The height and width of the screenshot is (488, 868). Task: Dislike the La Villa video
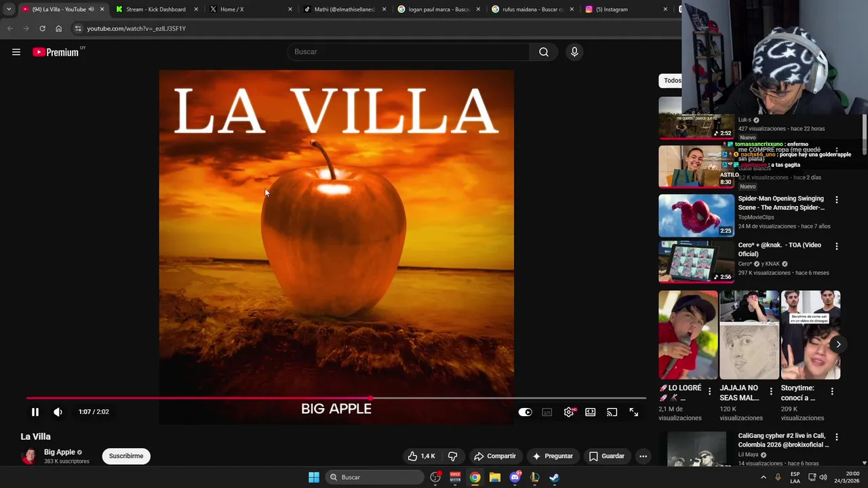point(453,456)
